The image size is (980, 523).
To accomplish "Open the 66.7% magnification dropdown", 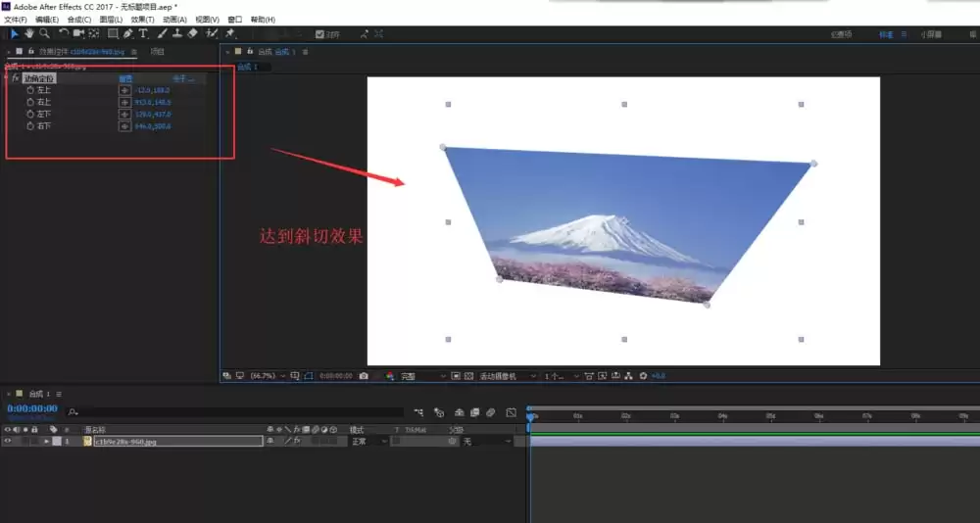I will point(268,376).
